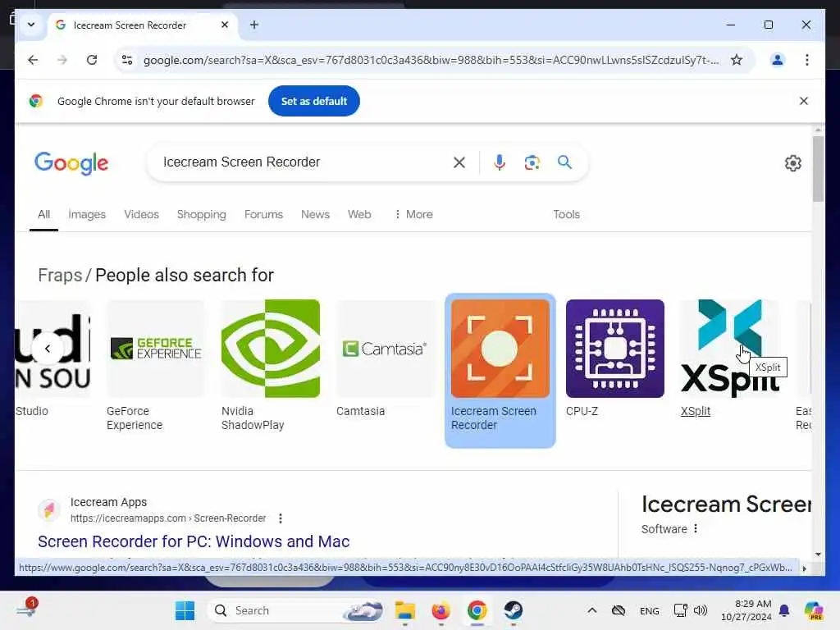
Task: Select the CPU-Z card
Action: 615,359
